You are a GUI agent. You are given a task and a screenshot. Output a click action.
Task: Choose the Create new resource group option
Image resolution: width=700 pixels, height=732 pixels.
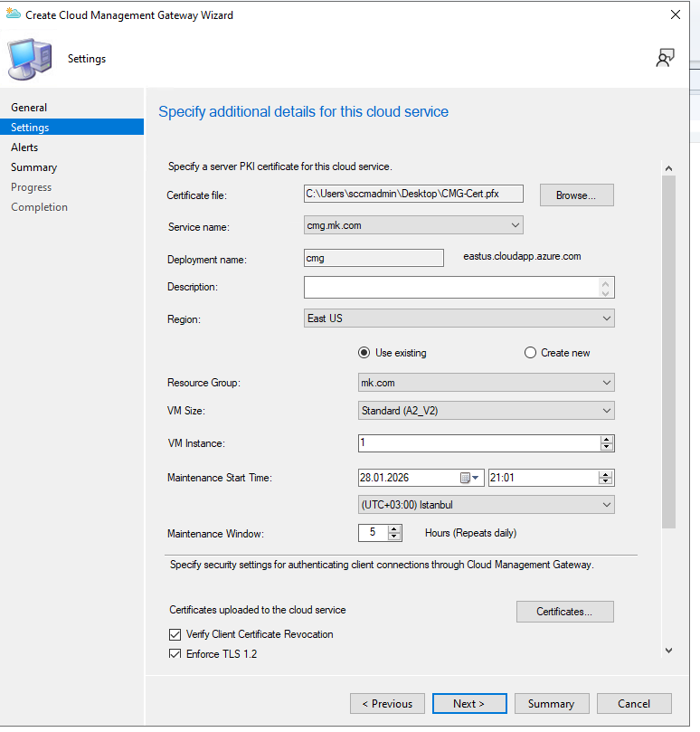(x=530, y=353)
